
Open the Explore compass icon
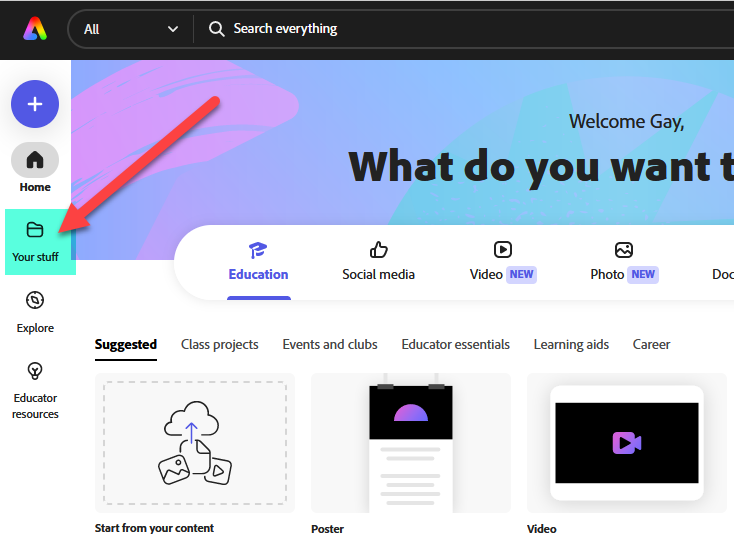[35, 301]
